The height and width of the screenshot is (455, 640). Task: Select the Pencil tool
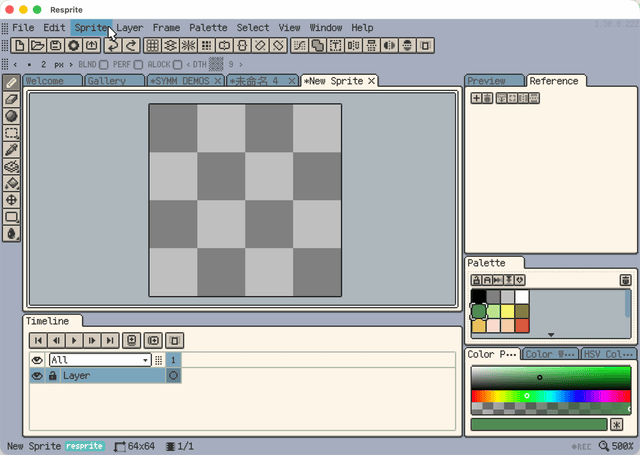coord(12,82)
